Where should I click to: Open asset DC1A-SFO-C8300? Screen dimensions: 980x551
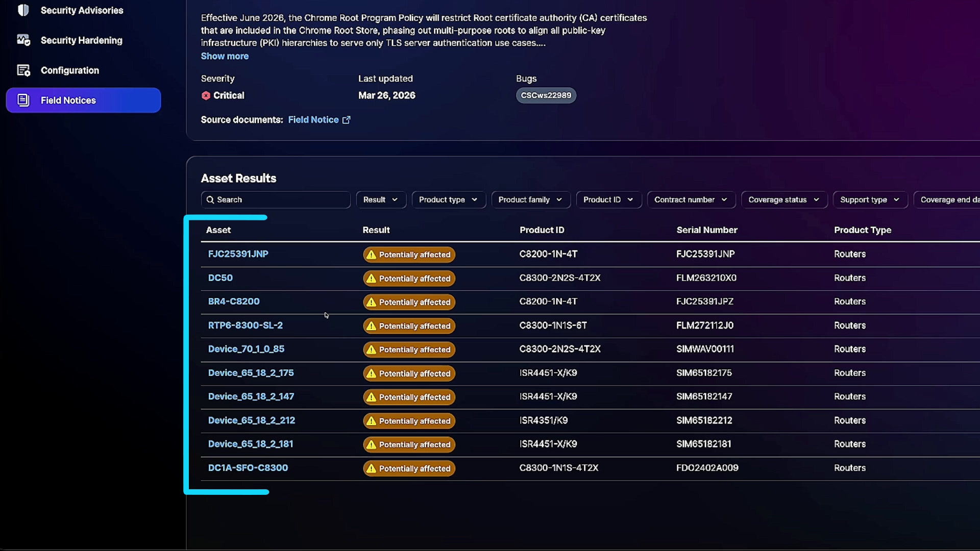tap(248, 468)
